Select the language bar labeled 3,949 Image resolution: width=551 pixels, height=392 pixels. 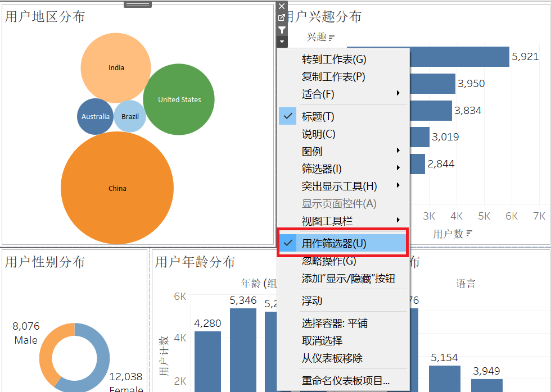487,385
